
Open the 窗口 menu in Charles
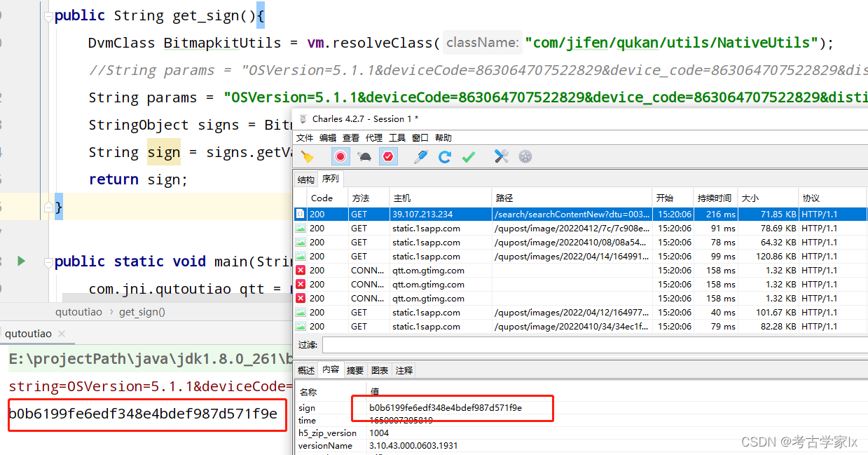(x=420, y=138)
